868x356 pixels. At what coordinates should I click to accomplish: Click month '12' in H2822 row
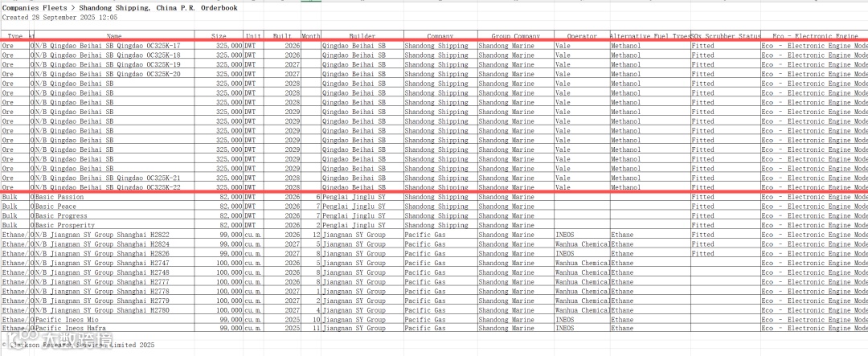click(311, 234)
